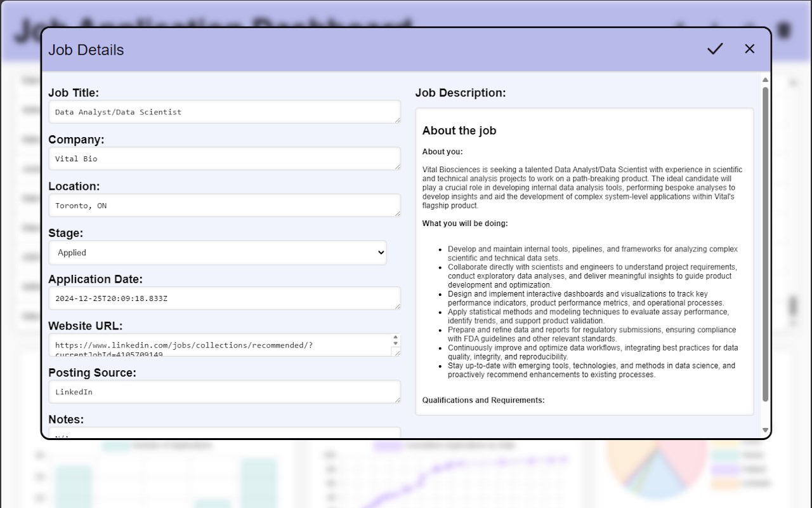
Task: Click 'What you will be doing:' text
Action: pos(465,224)
